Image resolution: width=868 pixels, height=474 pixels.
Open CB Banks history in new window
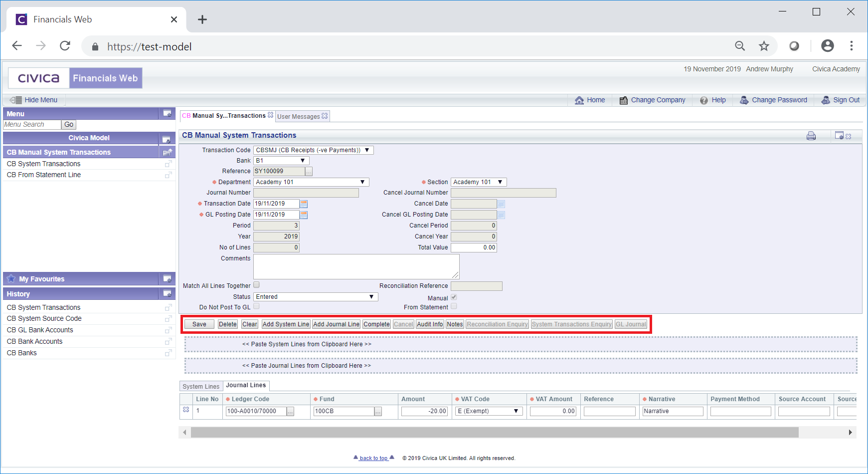(169, 353)
